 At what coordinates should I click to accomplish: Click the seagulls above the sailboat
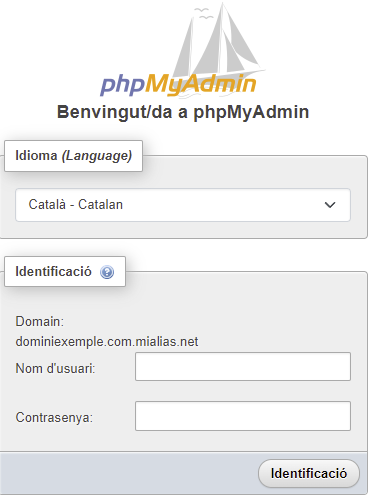coord(204,13)
